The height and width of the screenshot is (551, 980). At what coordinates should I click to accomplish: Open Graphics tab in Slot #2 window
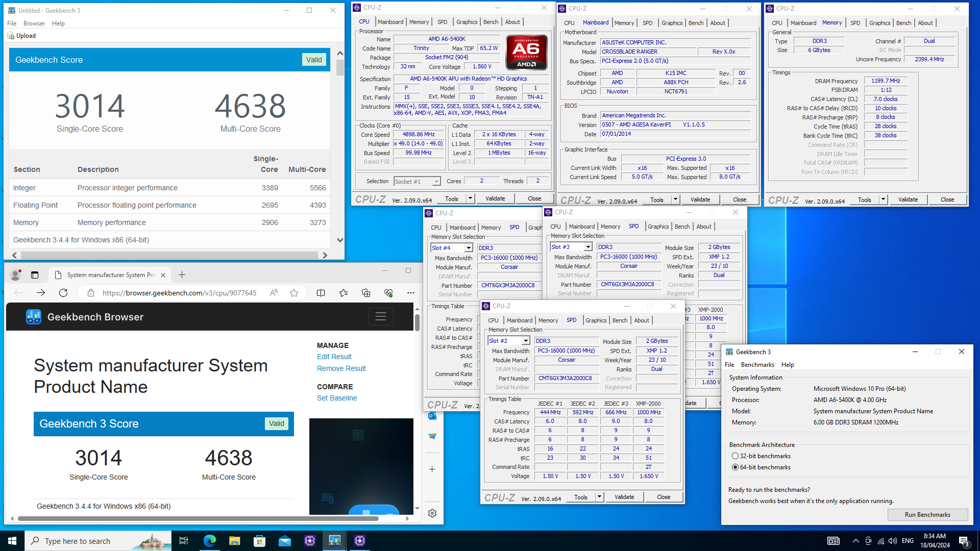click(x=596, y=320)
